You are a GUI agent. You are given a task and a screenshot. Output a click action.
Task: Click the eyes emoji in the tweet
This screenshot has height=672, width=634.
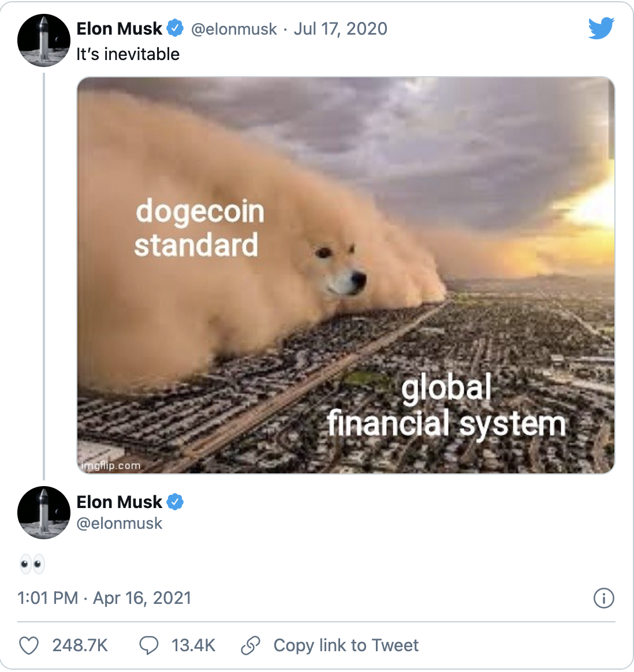coord(32,563)
